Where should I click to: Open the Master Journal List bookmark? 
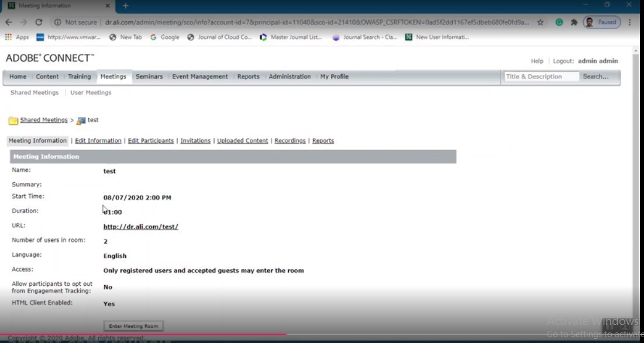[291, 37]
